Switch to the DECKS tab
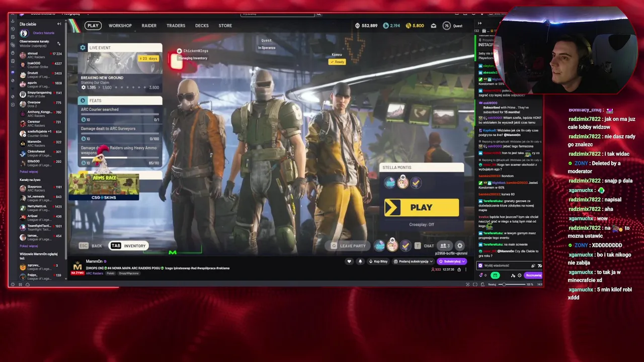Image resolution: width=644 pixels, height=362 pixels. click(x=202, y=26)
